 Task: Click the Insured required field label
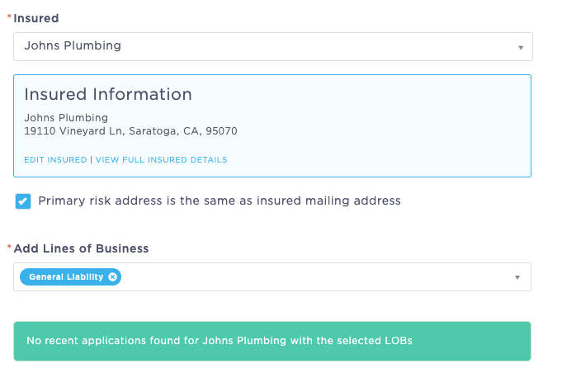coord(35,18)
